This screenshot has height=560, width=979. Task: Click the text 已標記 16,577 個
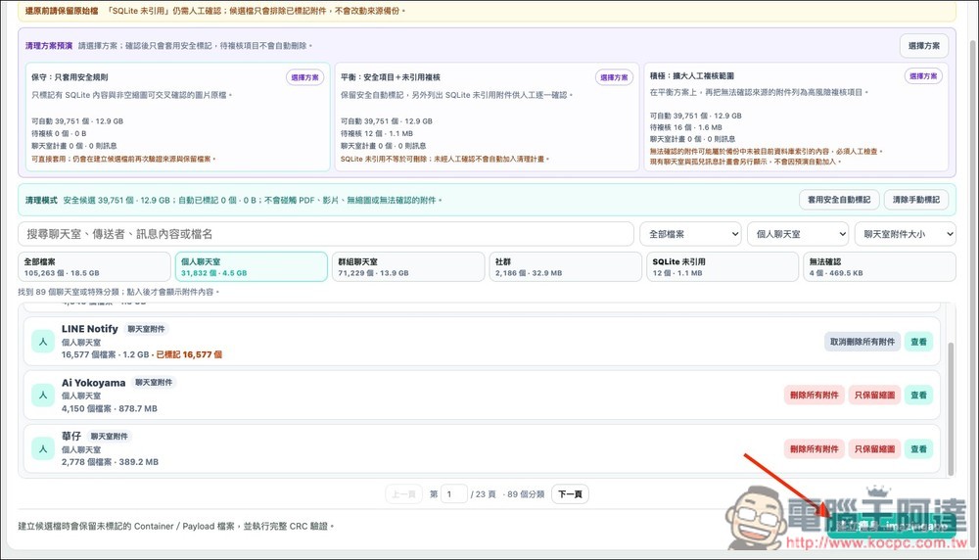pos(189,354)
